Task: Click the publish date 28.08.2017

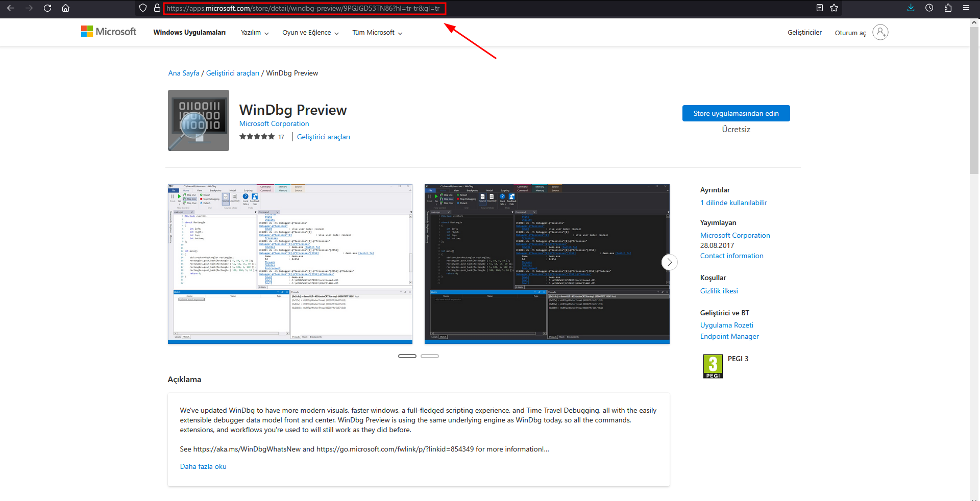Action: click(717, 245)
